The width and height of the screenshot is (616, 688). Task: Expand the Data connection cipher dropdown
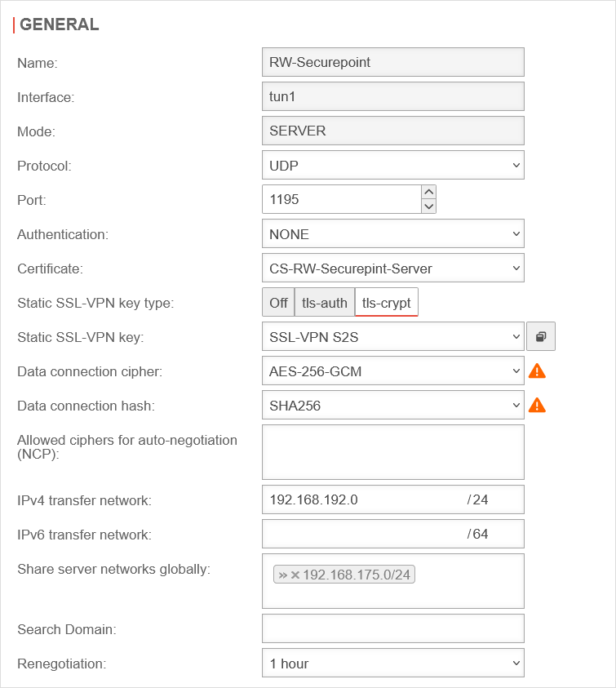392,371
